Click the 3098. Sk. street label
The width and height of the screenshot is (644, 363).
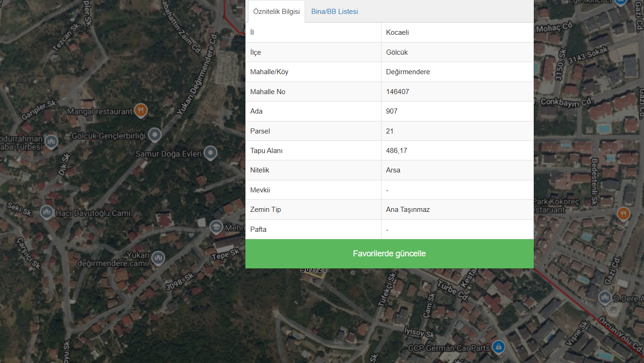coord(181,282)
